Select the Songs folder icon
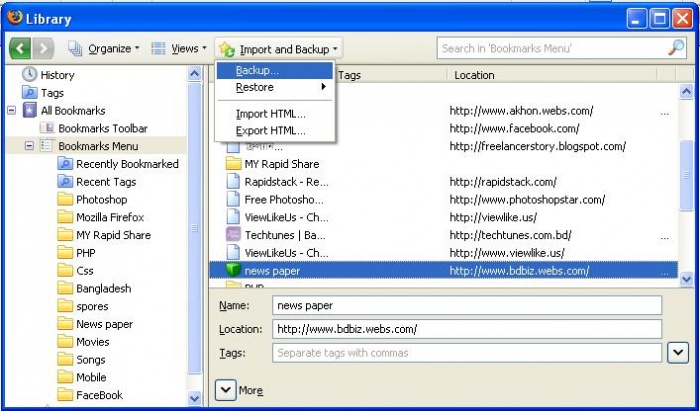The image size is (700, 411). click(65, 359)
